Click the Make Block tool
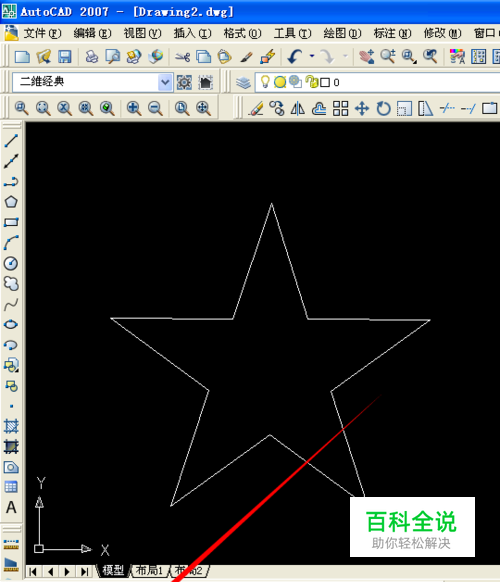 11,386
